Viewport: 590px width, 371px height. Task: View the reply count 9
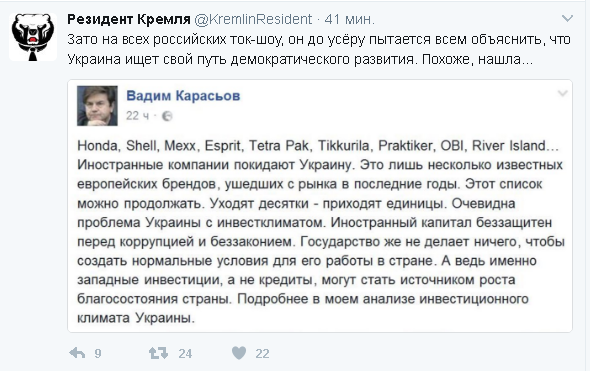[x=98, y=353]
